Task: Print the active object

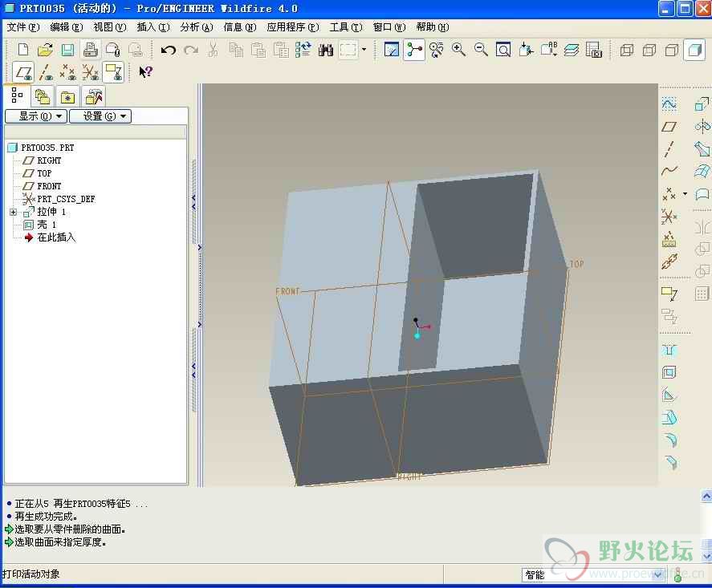Action: pos(91,50)
